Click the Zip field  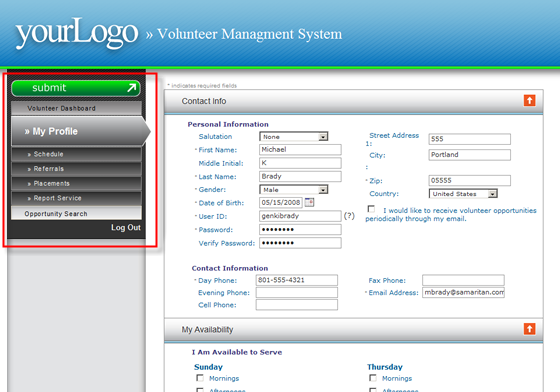click(x=469, y=180)
